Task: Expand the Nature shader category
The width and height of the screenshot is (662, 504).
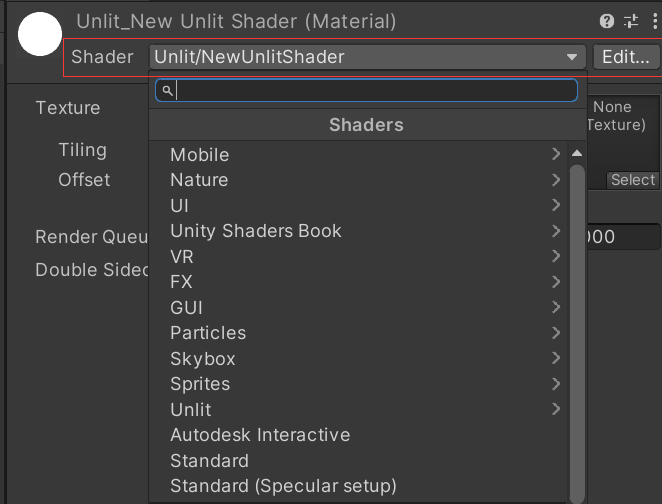Action: click(359, 180)
